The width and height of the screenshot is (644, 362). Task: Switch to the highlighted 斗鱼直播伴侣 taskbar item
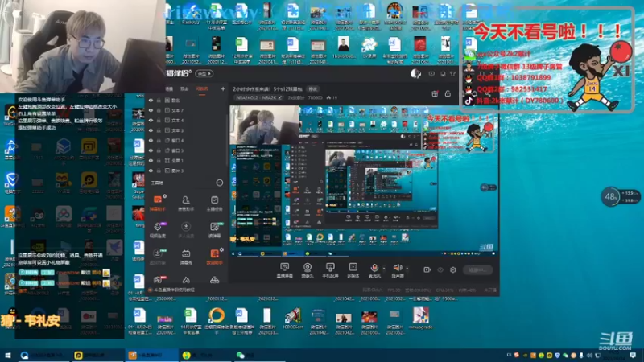tap(152, 355)
